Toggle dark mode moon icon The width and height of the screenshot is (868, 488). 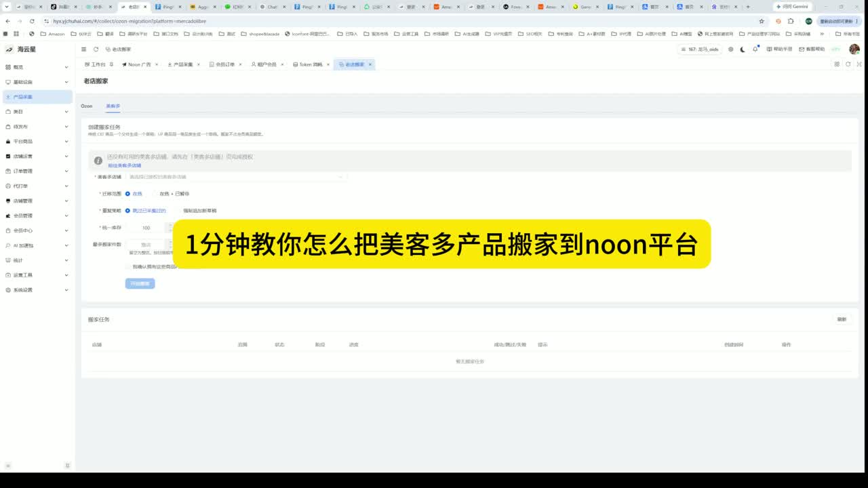743,49
